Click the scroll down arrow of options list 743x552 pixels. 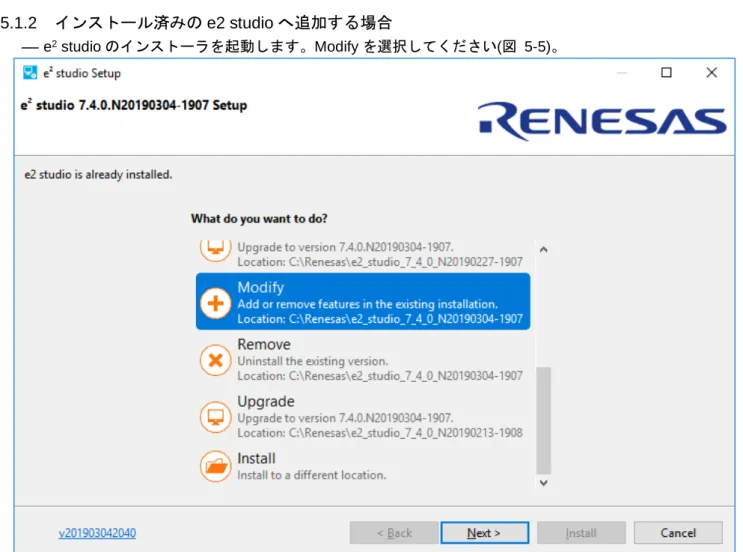pyautogui.click(x=544, y=483)
